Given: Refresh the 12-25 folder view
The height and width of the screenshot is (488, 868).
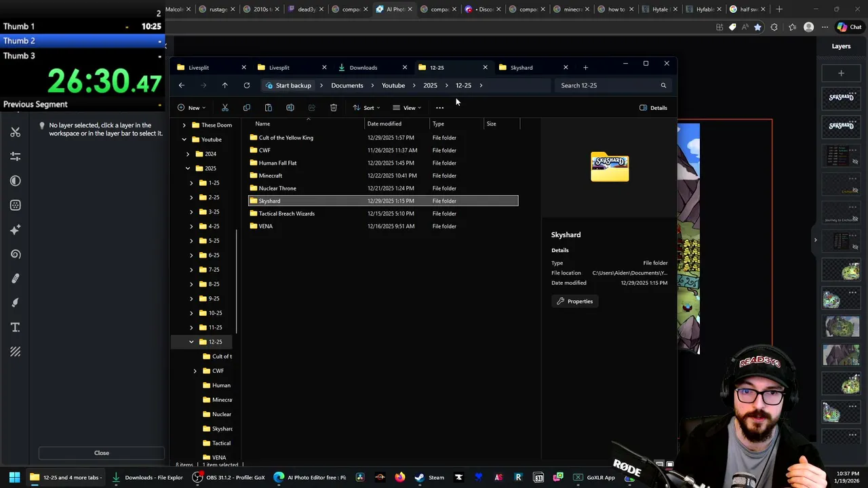Looking at the screenshot, I should coord(247,85).
